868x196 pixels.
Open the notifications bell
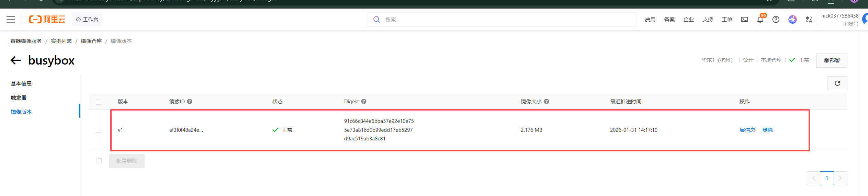click(x=760, y=20)
